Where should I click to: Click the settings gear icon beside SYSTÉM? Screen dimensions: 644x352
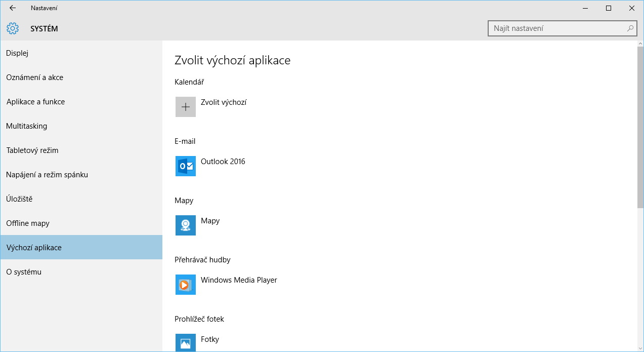click(x=13, y=29)
